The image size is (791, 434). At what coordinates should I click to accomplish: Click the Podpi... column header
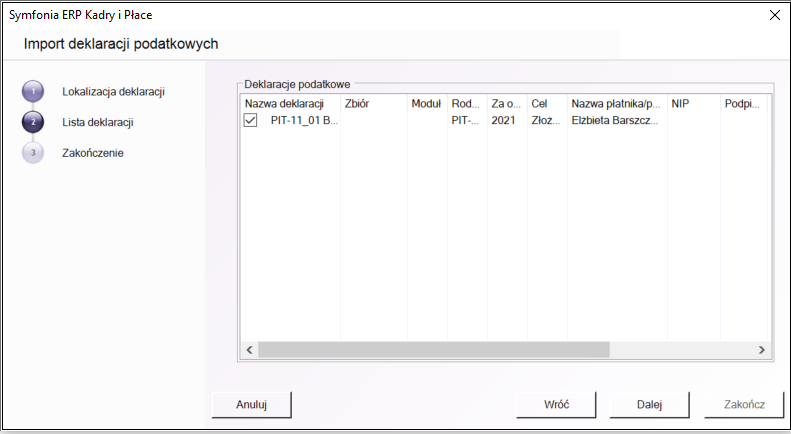744,103
